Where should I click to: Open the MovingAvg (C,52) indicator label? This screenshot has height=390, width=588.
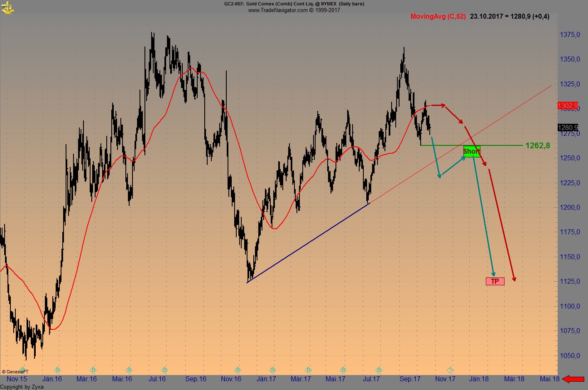coord(438,17)
